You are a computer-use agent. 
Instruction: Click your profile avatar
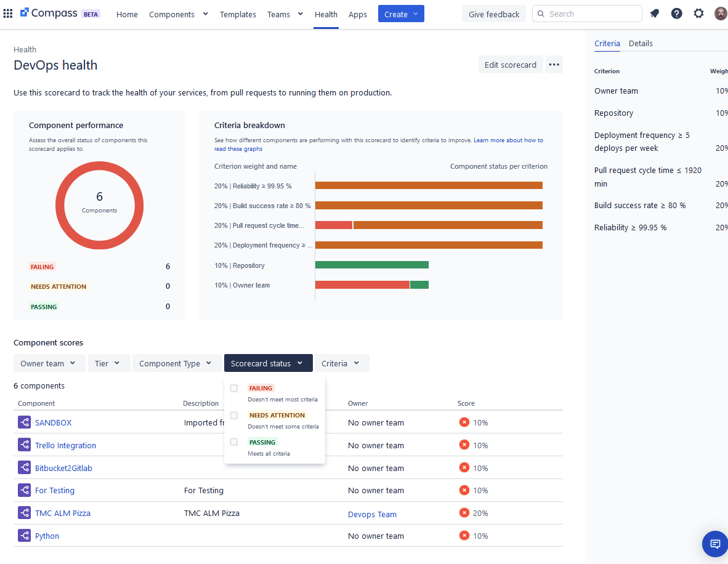point(720,13)
